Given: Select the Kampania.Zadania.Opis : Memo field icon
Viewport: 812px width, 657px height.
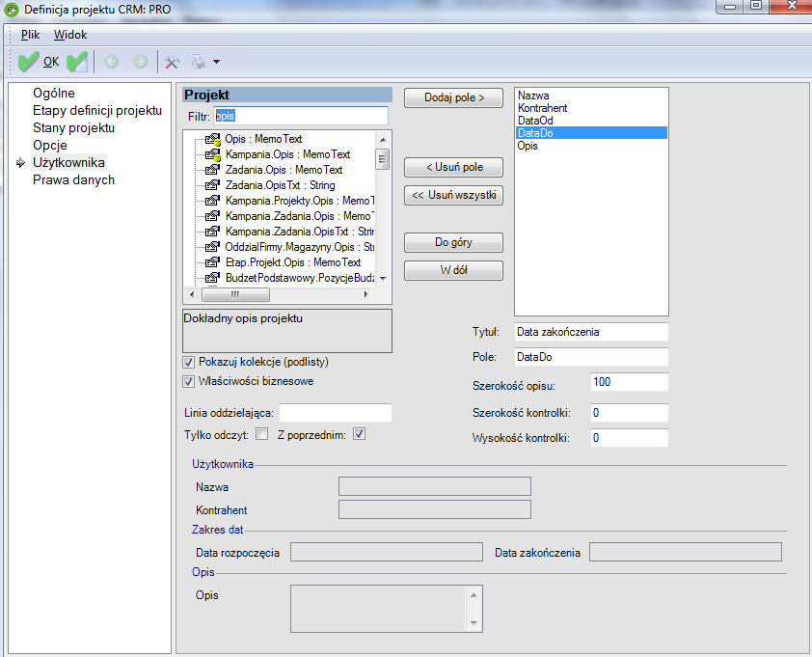Looking at the screenshot, I should coord(212,216).
